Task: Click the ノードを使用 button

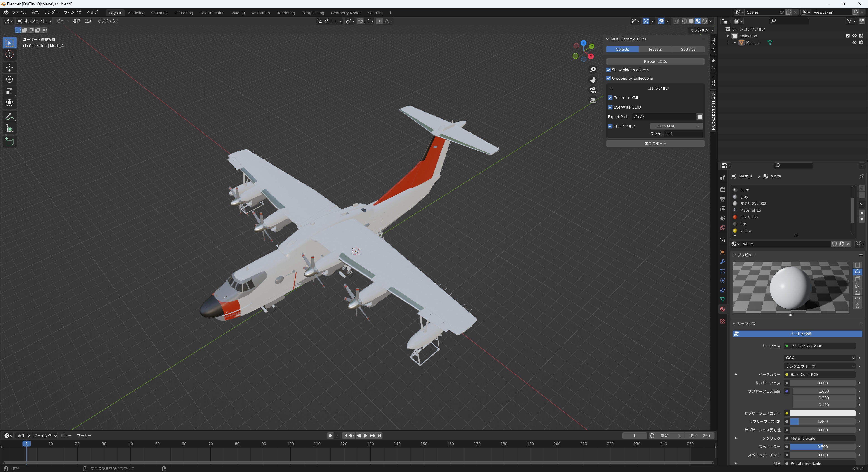Action: click(x=797, y=334)
